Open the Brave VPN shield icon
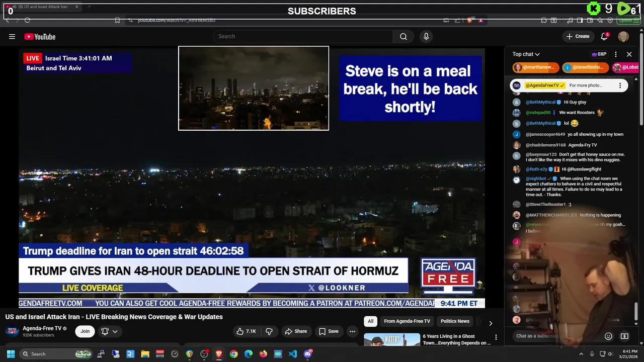The width and height of the screenshot is (644, 362). pos(610,20)
